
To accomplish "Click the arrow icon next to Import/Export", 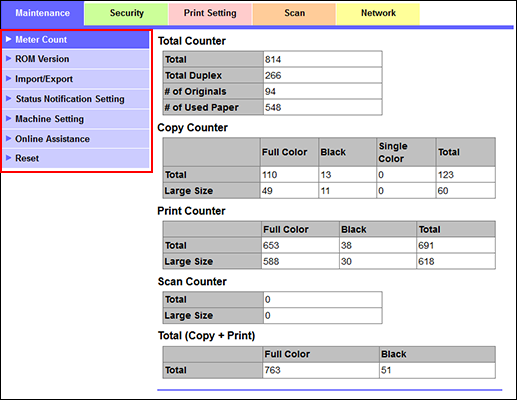I will (x=9, y=79).
